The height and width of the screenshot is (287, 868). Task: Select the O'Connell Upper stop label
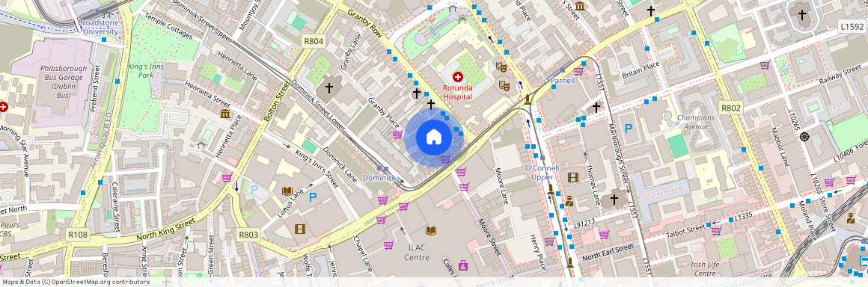tap(542, 173)
